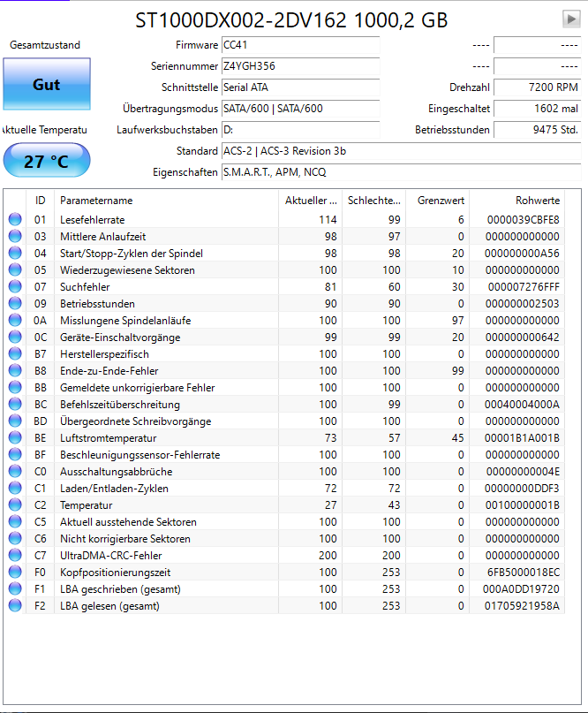Click the Rohwerte column header
Image resolution: width=588 pixels, height=713 pixels.
pos(517,201)
